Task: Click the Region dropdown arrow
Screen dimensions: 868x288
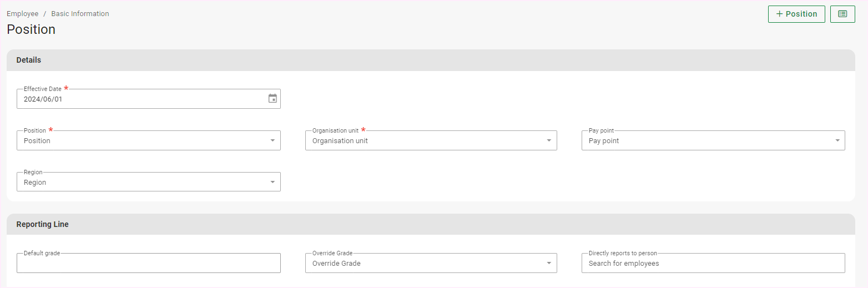Action: [272, 182]
